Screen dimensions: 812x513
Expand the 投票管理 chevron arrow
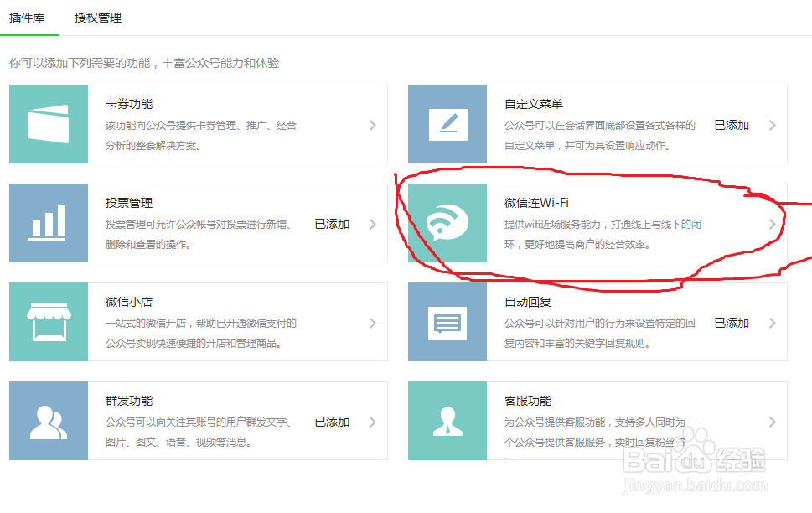[x=373, y=224]
